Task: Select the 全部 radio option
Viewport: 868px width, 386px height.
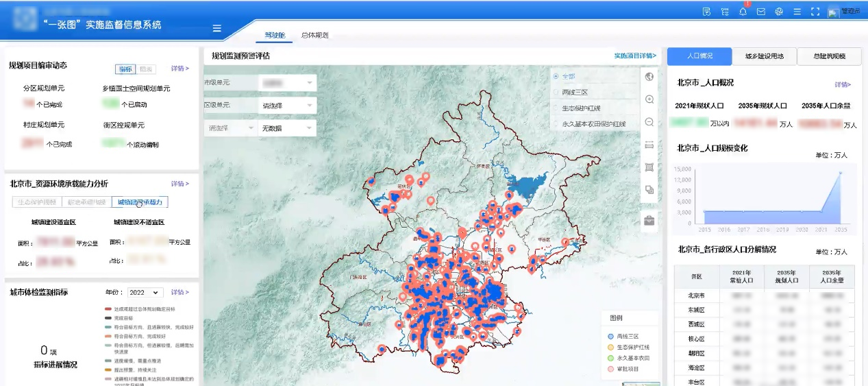Action: click(556, 75)
